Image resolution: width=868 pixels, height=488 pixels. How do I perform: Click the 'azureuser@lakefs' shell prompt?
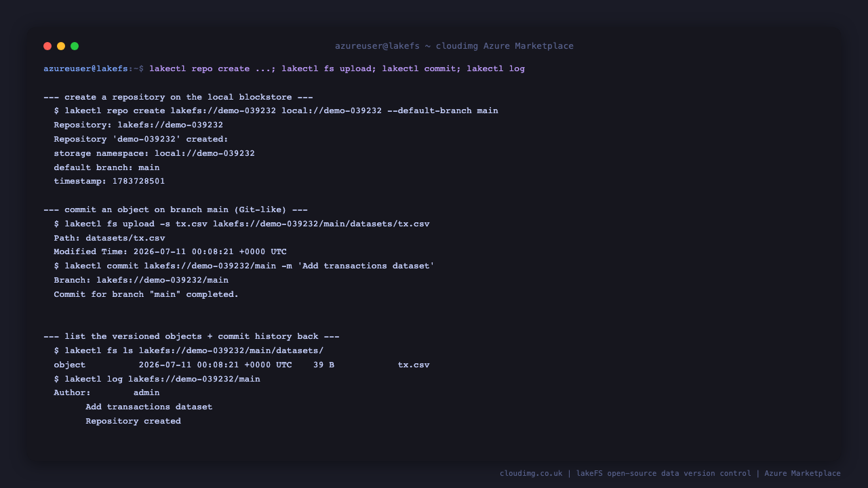(85, 68)
